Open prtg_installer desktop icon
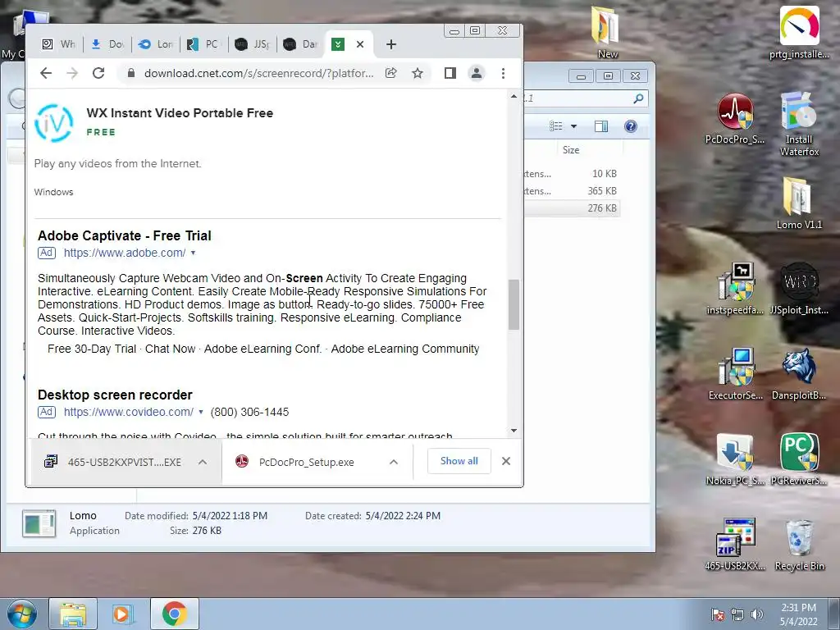Viewport: 840px width, 630px height. 799,33
